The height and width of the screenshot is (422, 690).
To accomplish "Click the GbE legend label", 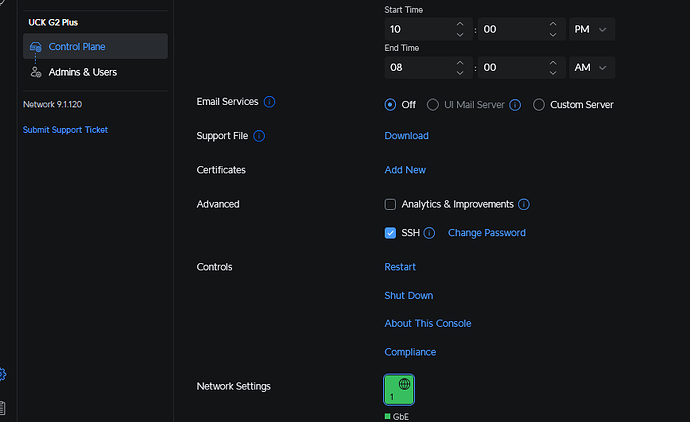I will click(400, 417).
